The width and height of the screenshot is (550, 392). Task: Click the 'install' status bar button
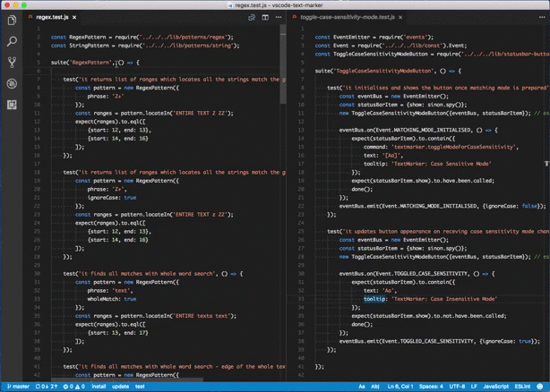coord(98,387)
